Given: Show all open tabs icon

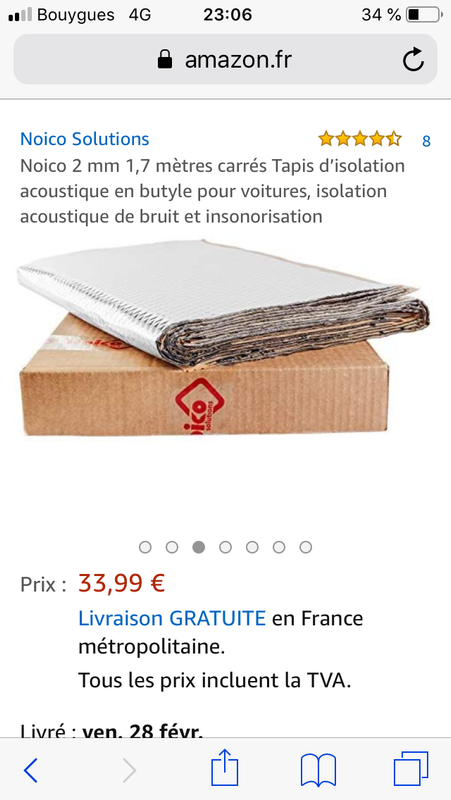Looking at the screenshot, I should click(411, 769).
